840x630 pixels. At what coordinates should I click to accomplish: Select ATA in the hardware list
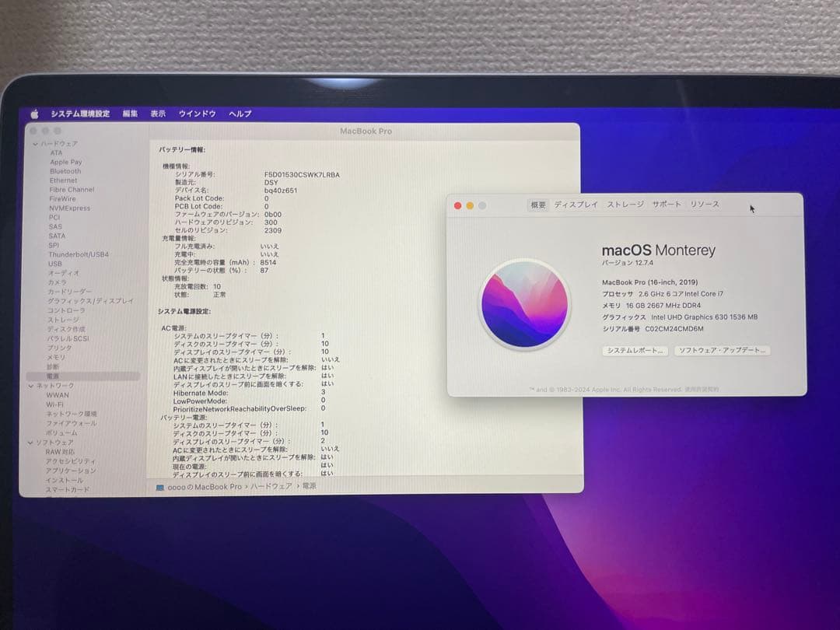(56, 152)
